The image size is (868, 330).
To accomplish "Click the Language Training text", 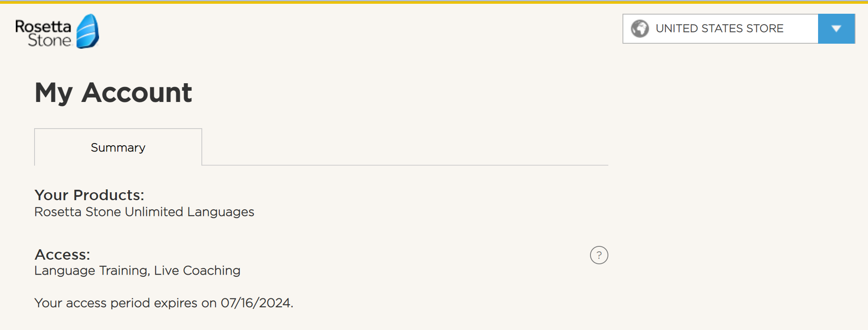I will (91, 270).
